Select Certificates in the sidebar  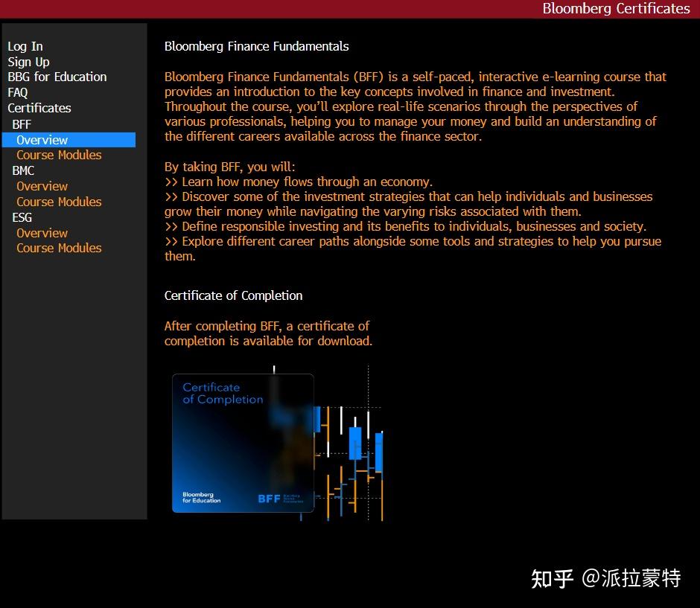39,108
